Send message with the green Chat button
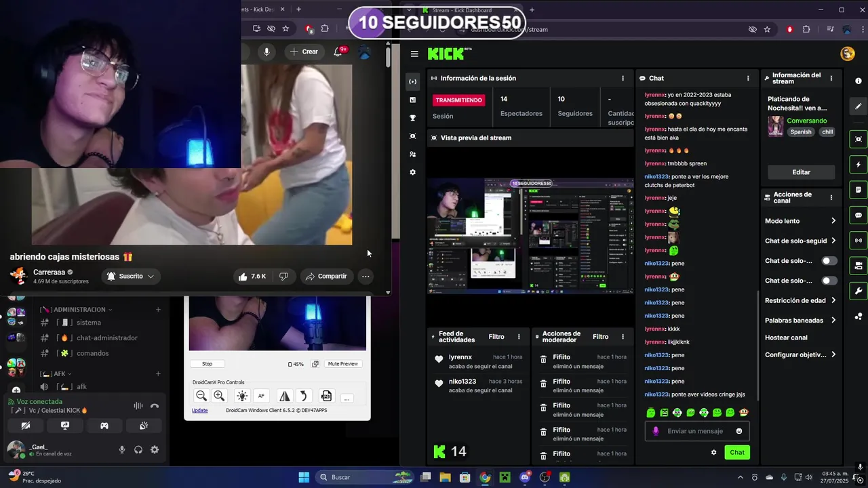The image size is (868, 488). (x=737, y=452)
